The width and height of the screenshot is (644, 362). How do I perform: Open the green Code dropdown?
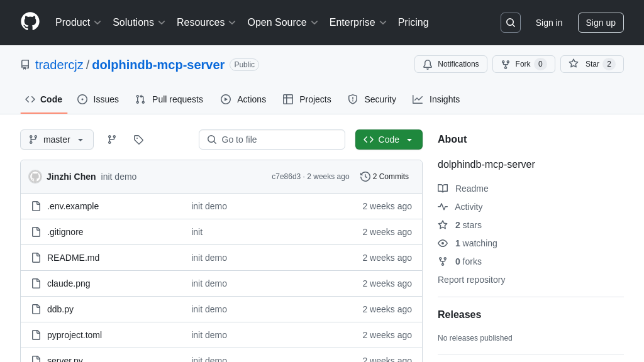[388, 140]
